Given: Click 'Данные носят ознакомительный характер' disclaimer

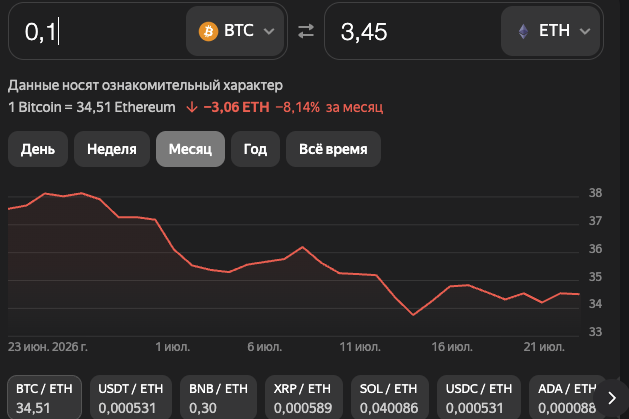Looking at the screenshot, I should point(145,85).
